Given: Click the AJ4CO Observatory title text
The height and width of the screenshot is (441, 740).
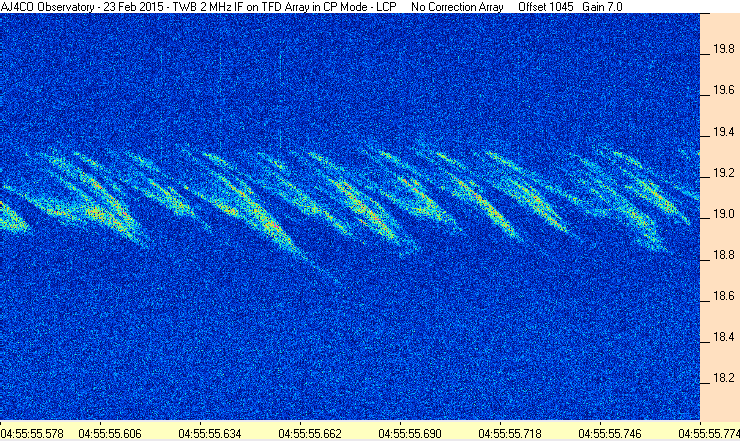Looking at the screenshot, I should [47, 7].
